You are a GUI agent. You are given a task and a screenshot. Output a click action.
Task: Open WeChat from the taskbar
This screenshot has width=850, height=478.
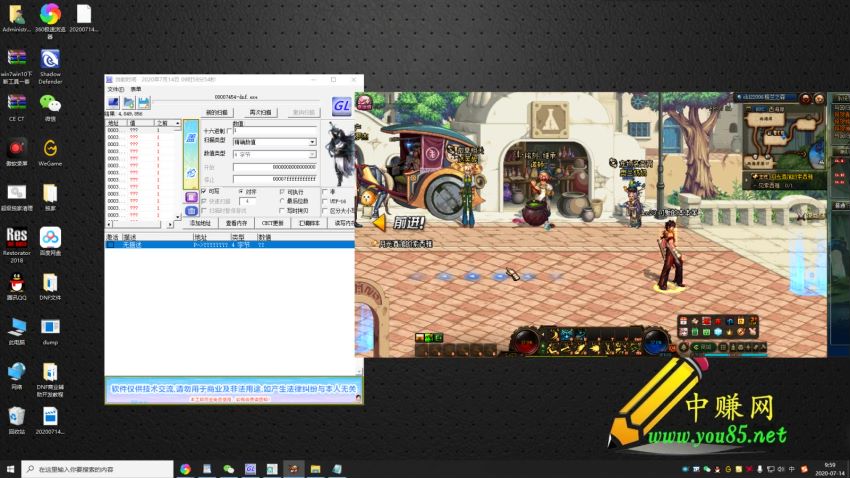(x=229, y=469)
